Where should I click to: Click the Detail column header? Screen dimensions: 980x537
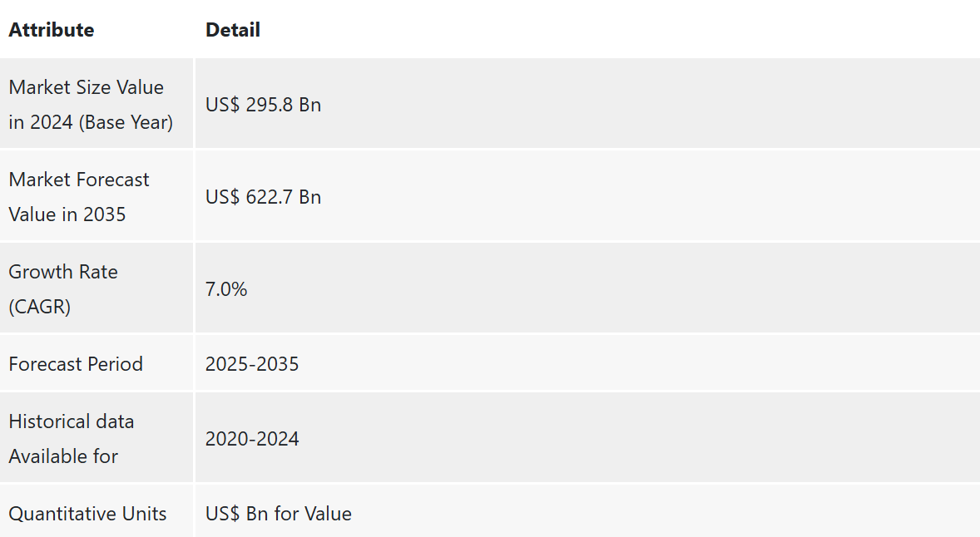232,30
